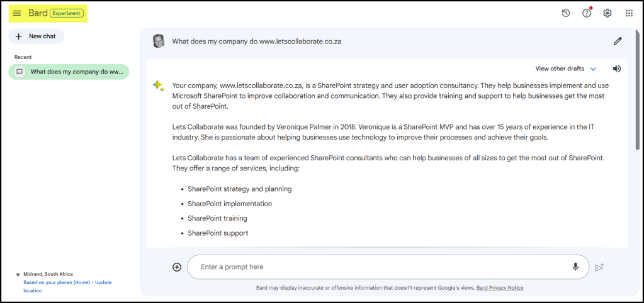Open the settings gear icon

point(607,13)
